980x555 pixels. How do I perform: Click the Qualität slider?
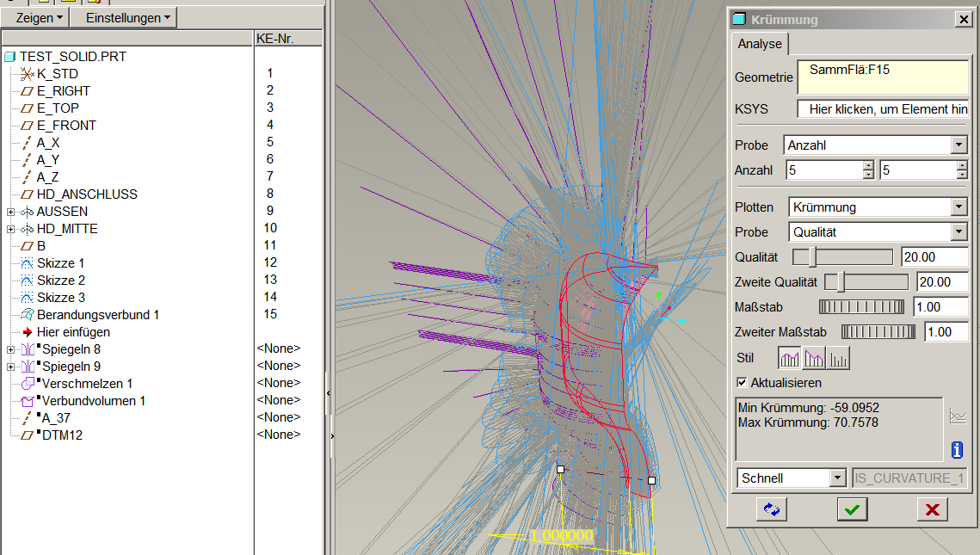[x=842, y=257]
